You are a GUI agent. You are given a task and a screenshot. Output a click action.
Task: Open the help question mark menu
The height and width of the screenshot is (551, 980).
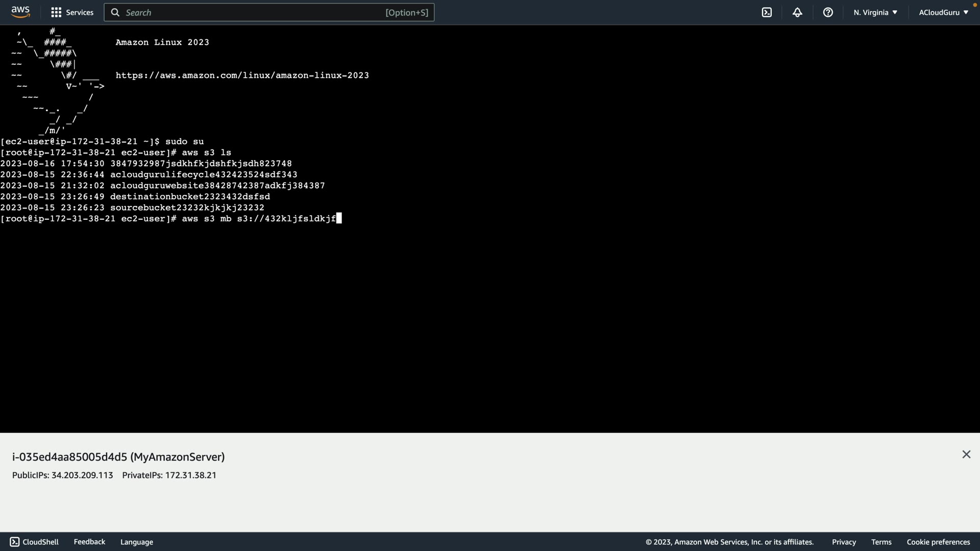(x=828, y=12)
